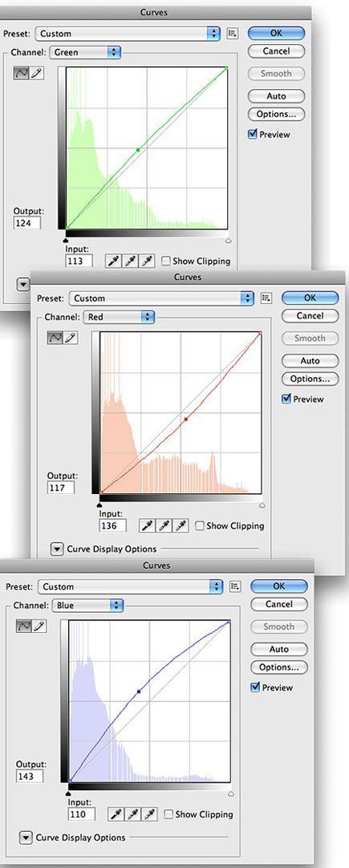Click OK in the Green channel dialog

point(276,33)
